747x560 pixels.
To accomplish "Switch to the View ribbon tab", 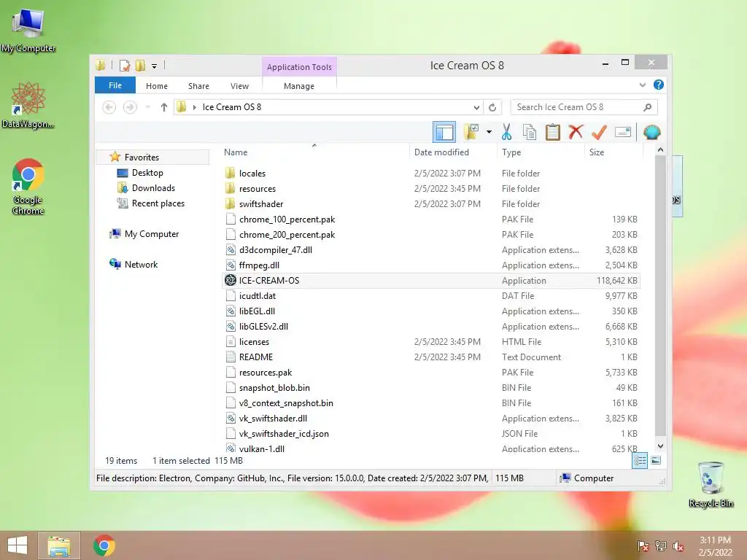I will pos(239,86).
